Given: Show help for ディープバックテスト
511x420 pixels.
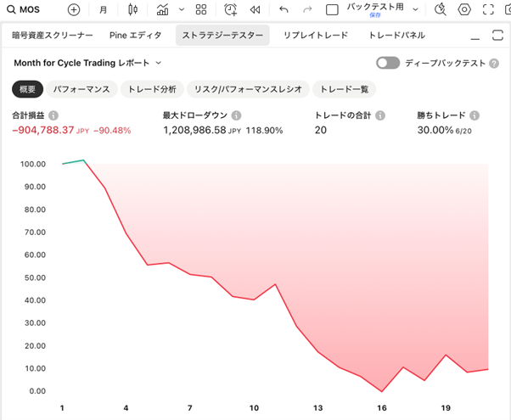Looking at the screenshot, I should point(494,63).
